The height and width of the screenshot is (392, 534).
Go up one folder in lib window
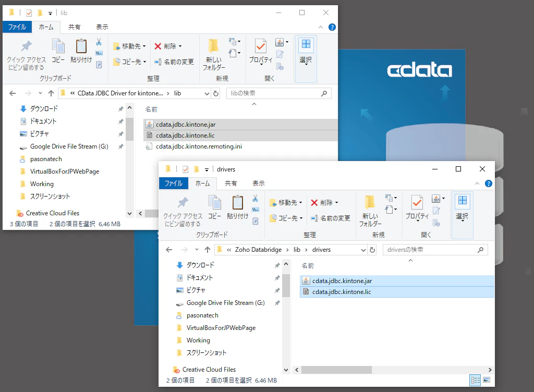click(x=51, y=93)
